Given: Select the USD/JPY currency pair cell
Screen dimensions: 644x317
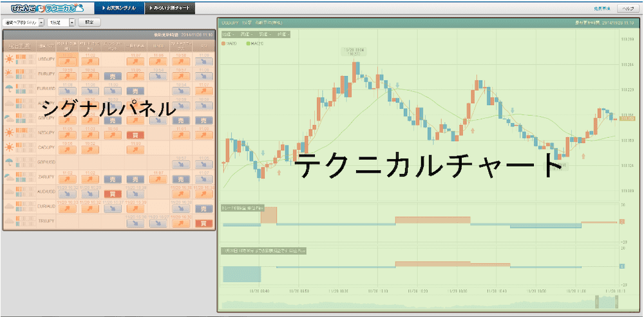Looking at the screenshot, I should pyautogui.click(x=46, y=60).
